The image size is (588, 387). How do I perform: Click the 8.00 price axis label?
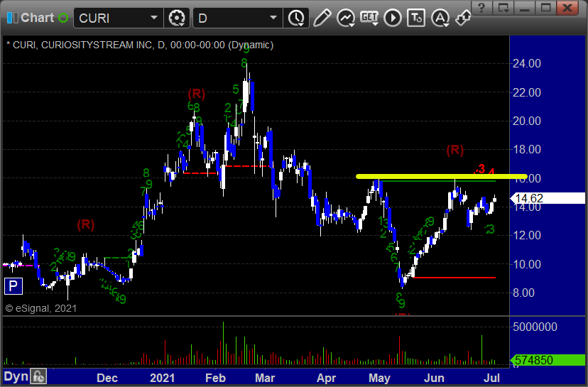[x=523, y=293]
